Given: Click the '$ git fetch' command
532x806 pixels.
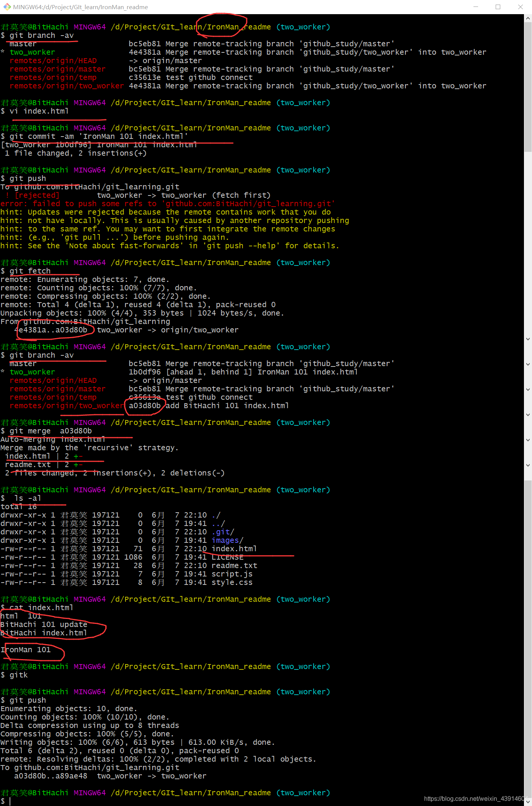Looking at the screenshot, I should click(26, 271).
